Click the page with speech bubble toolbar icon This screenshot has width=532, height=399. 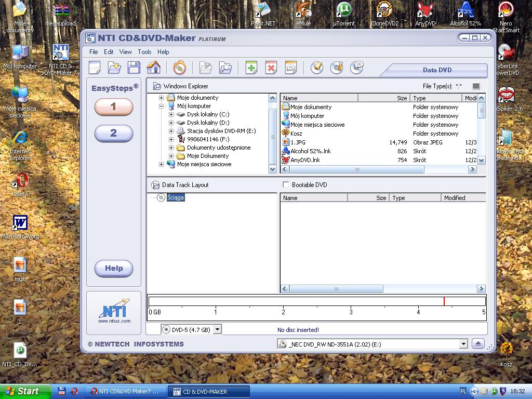[x=291, y=68]
